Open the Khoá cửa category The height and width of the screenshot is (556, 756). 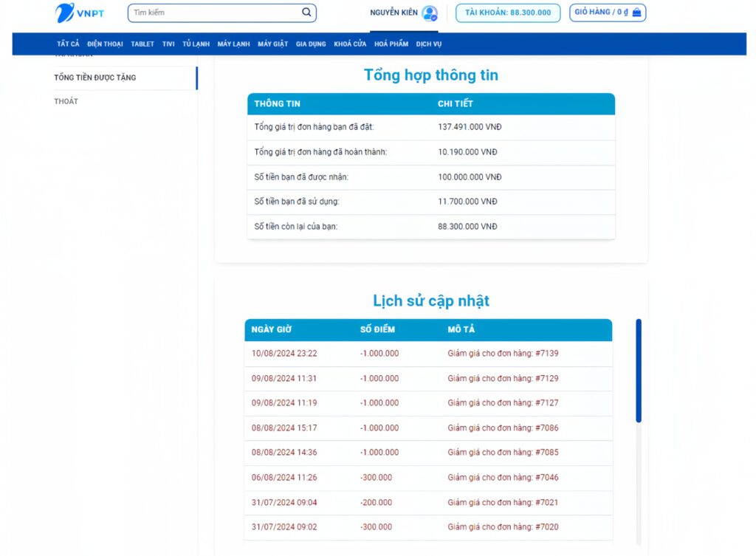[x=350, y=44]
